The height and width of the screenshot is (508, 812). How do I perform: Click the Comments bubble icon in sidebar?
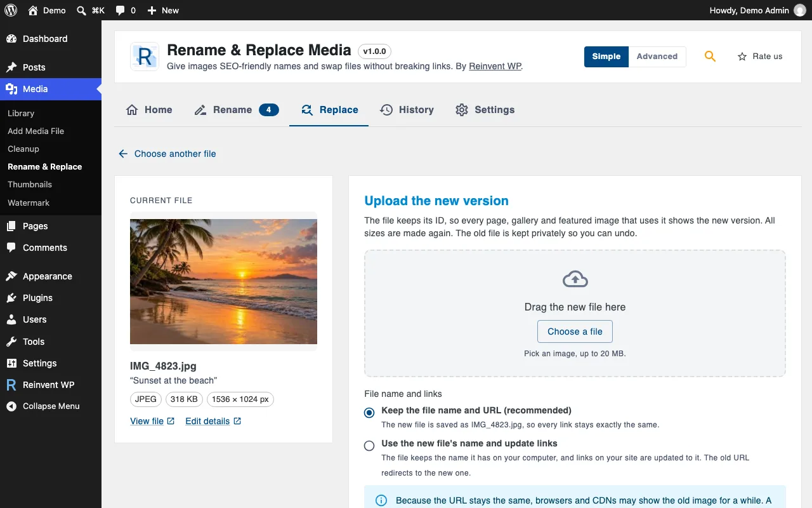(x=11, y=248)
